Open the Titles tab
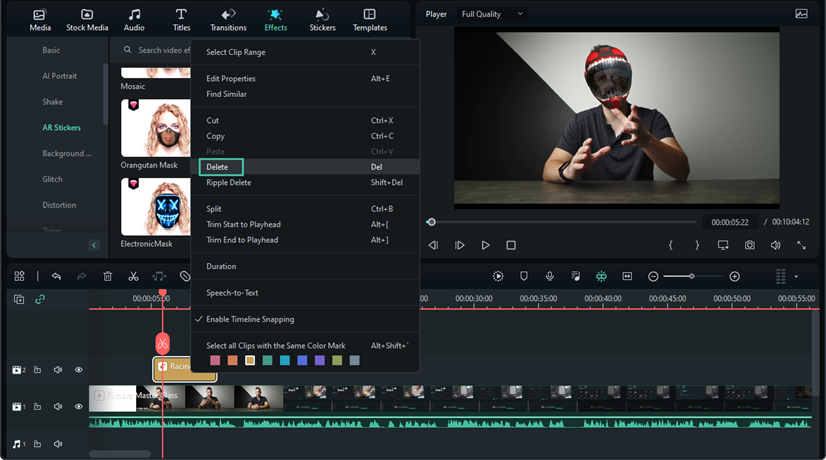The height and width of the screenshot is (460, 826). coord(181,20)
